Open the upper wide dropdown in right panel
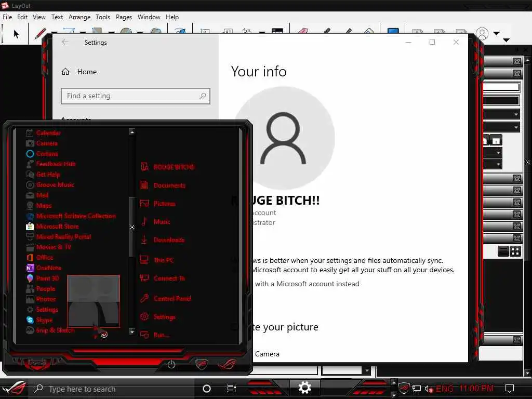 tap(501, 114)
